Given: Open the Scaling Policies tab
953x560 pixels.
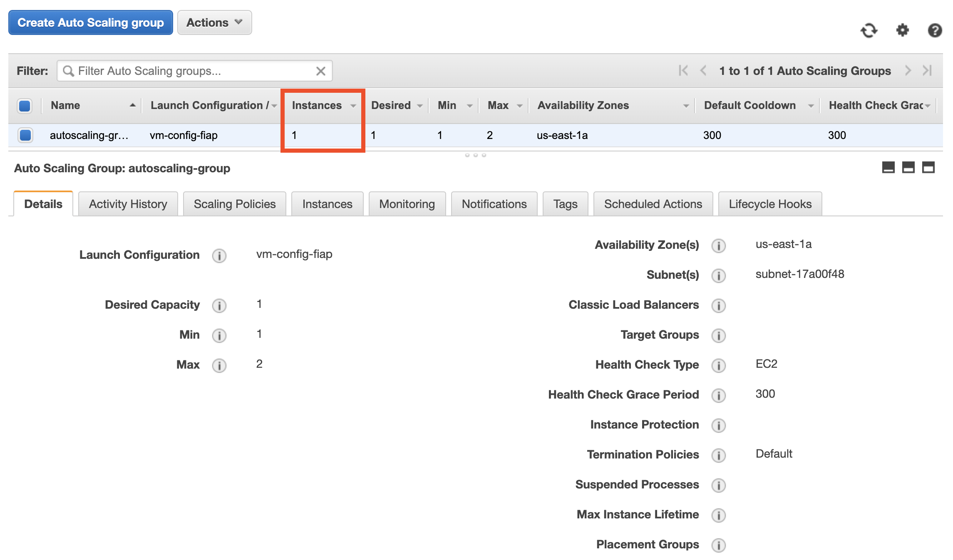Looking at the screenshot, I should [x=234, y=204].
